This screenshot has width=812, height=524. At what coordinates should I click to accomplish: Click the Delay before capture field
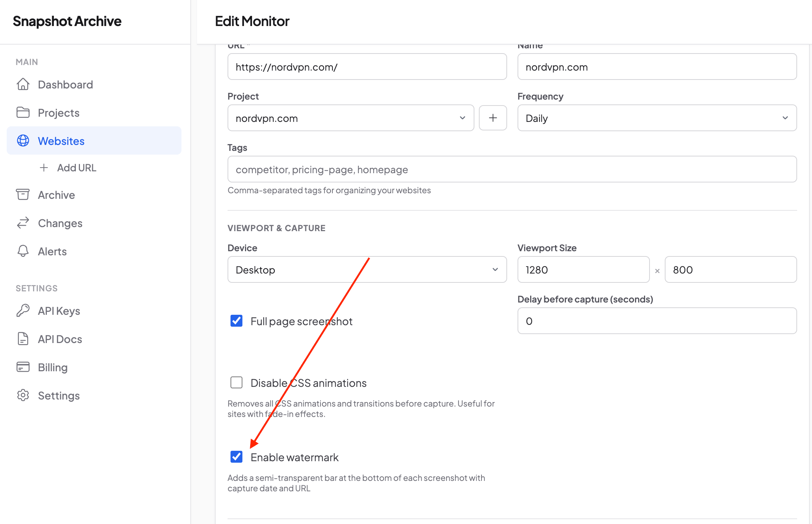coord(657,321)
